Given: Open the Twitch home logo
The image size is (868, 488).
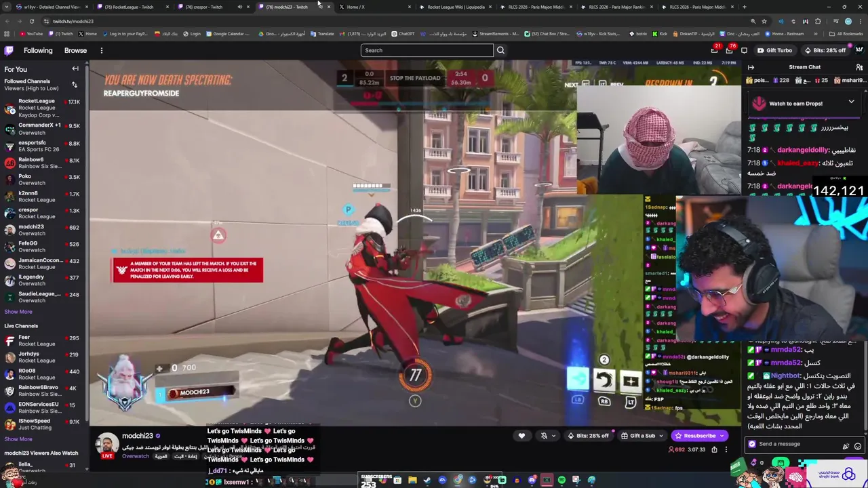Looking at the screenshot, I should 9,50.
